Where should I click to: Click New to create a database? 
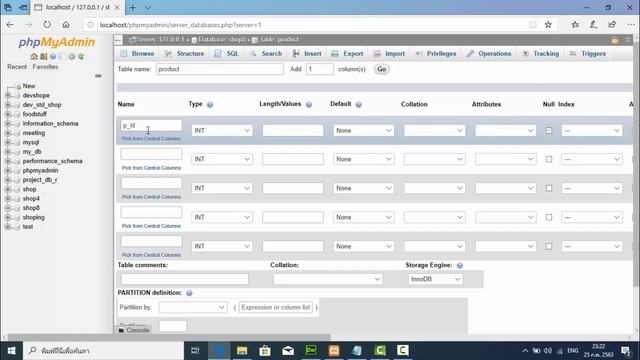pos(29,86)
